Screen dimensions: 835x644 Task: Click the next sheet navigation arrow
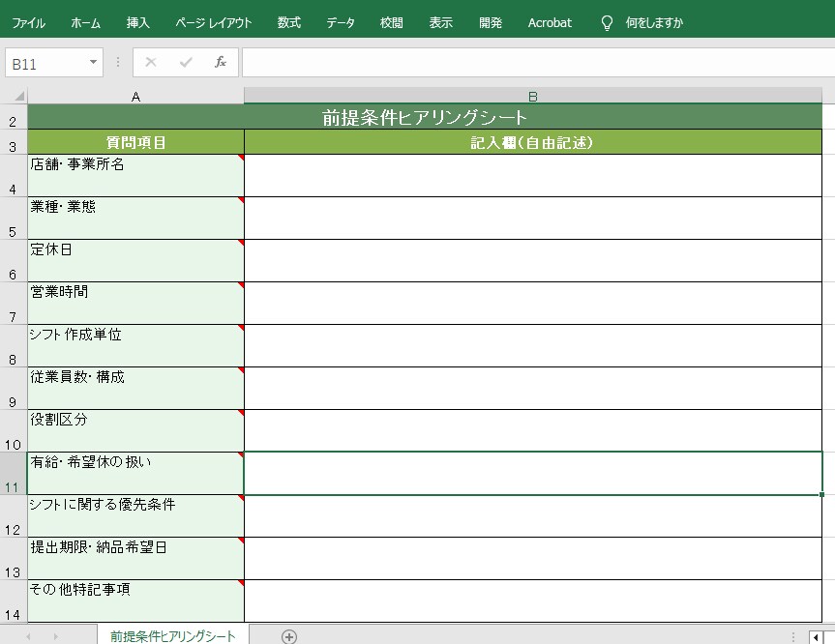[x=55, y=636]
